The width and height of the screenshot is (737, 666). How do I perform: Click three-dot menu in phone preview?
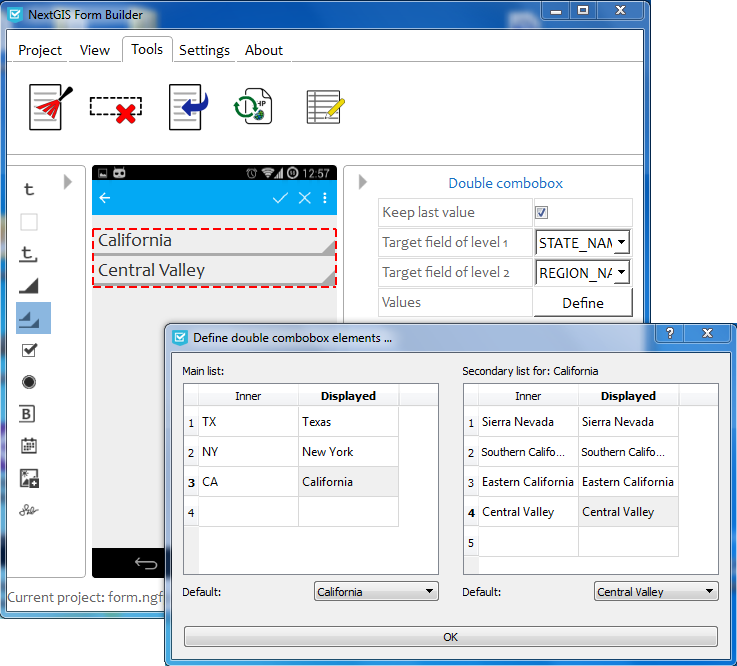[325, 198]
